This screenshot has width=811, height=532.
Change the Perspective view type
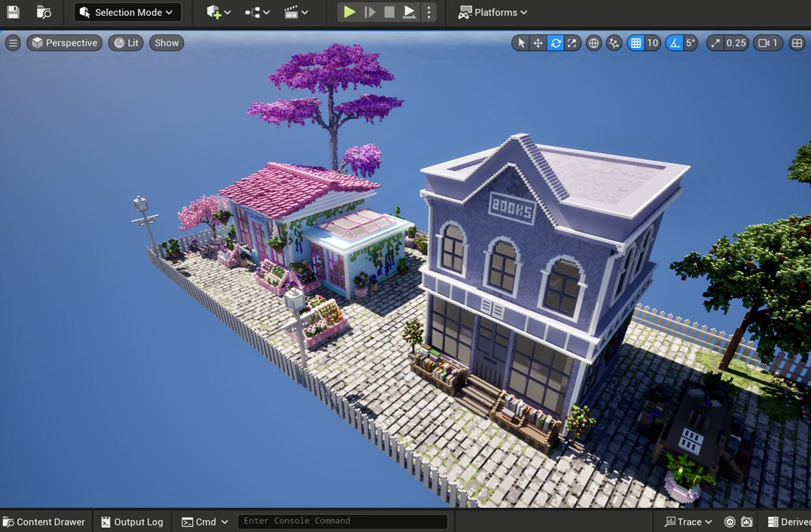coord(65,43)
